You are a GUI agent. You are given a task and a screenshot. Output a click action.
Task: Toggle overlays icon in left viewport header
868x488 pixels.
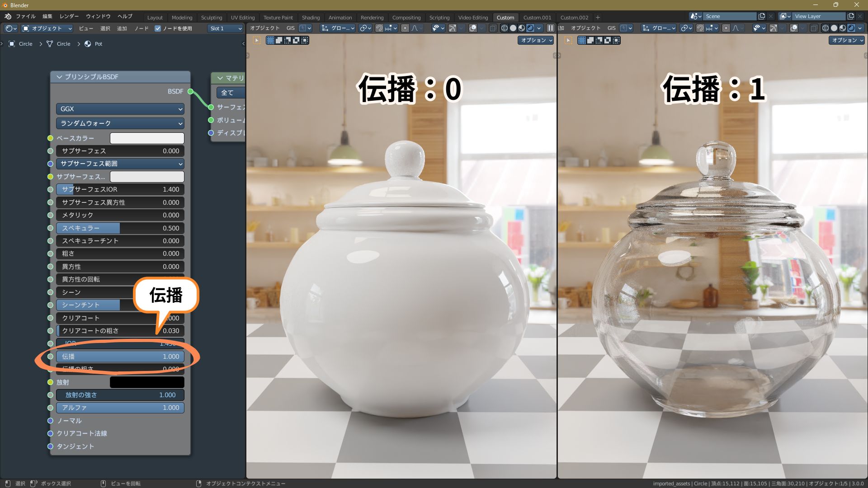click(x=473, y=28)
